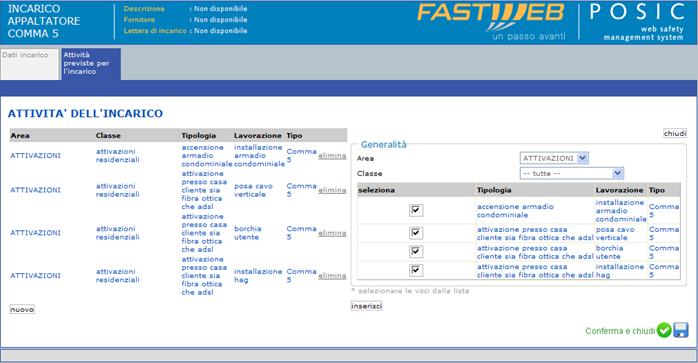Click installazione hag in the left table
The image size is (698, 363).
258,275
